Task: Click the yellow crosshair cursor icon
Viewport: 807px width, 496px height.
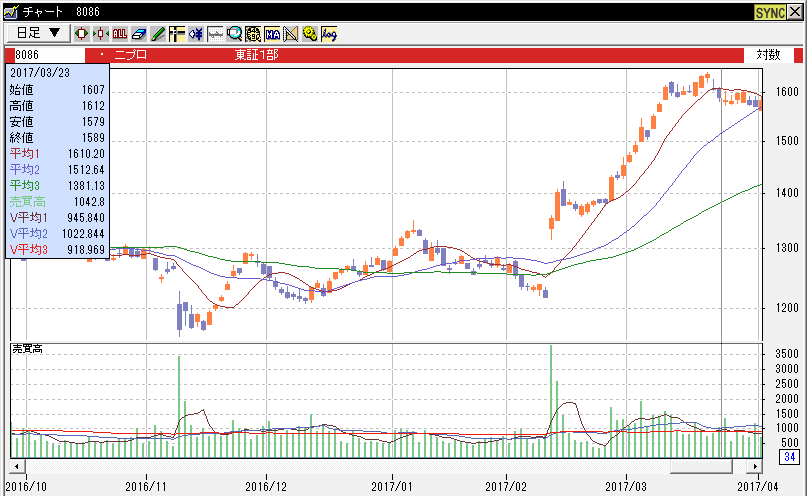Action: coord(177,33)
